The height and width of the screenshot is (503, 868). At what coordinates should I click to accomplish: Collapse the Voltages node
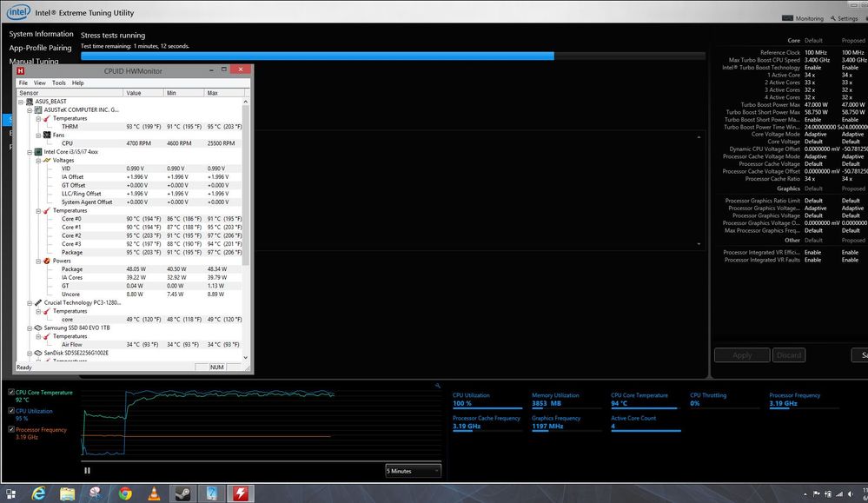pyautogui.click(x=38, y=161)
